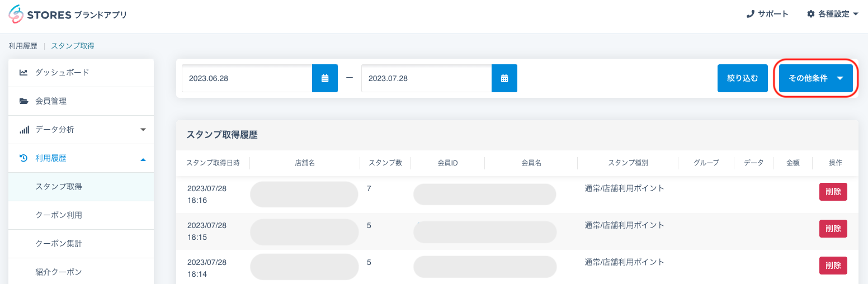Delete the 18:14 stamp record

833,266
